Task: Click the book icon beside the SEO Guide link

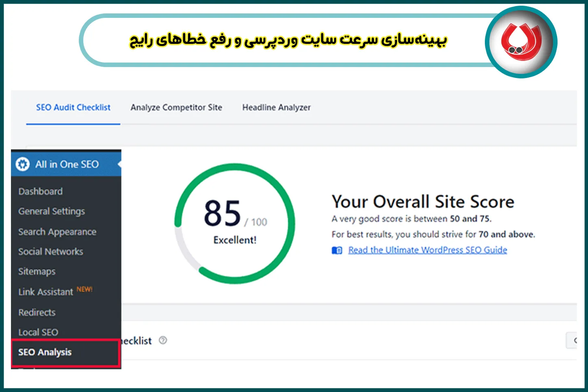Action: point(336,250)
